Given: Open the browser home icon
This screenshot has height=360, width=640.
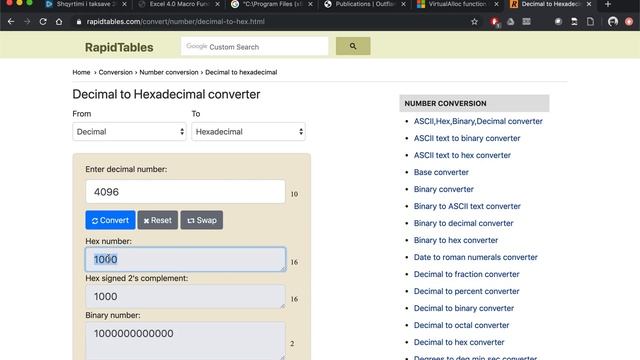Looking at the screenshot, I should [x=59, y=22].
